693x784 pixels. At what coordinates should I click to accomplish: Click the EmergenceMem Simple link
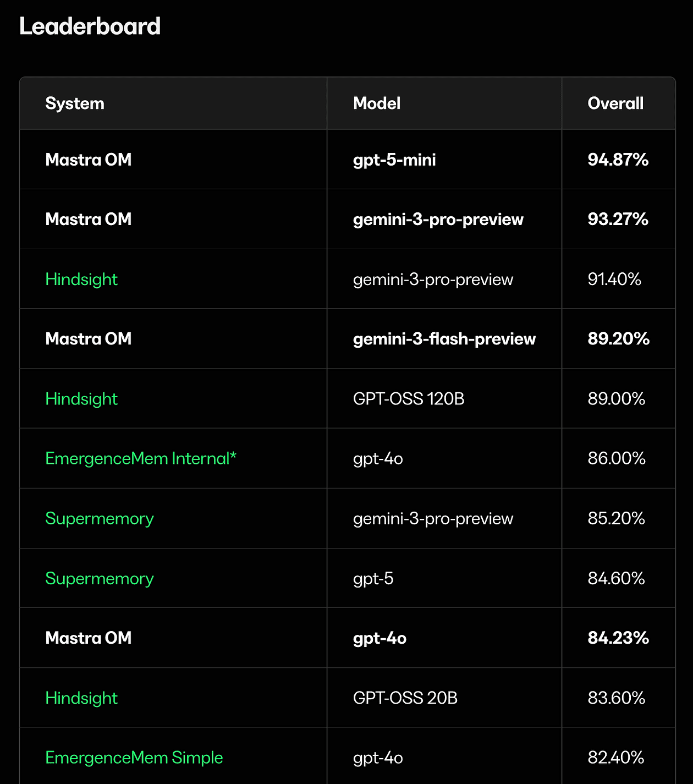[x=134, y=758]
